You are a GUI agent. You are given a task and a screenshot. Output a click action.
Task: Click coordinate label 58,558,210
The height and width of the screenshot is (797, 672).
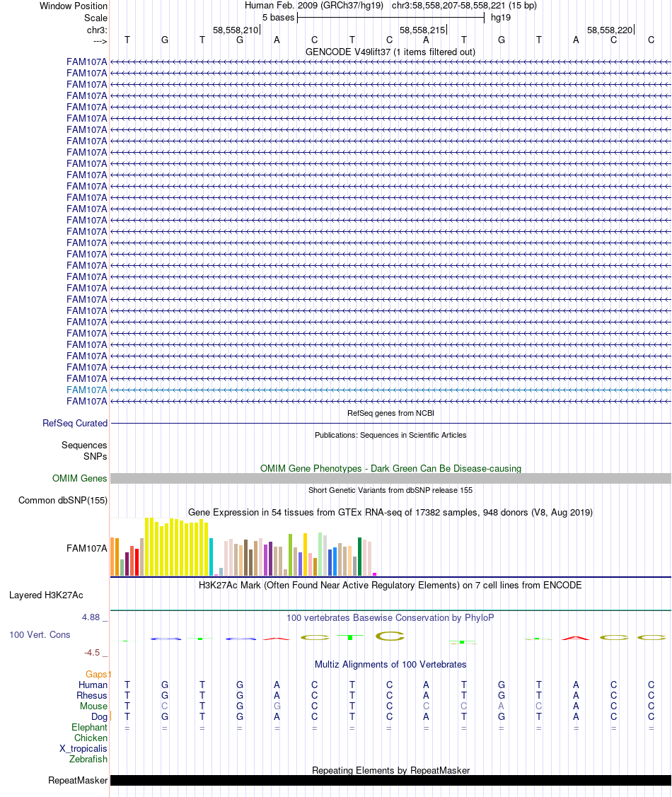[236, 30]
